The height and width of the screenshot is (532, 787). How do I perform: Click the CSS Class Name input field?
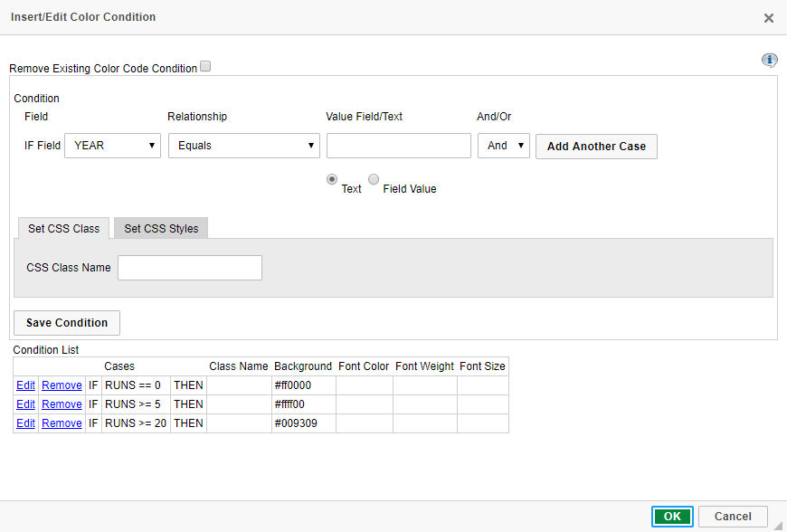pos(189,268)
